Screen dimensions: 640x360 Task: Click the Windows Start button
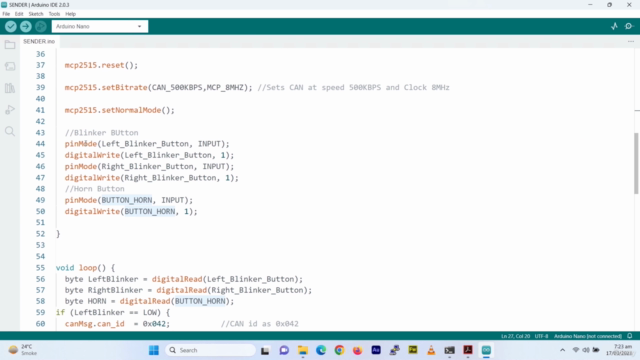click(x=153, y=350)
